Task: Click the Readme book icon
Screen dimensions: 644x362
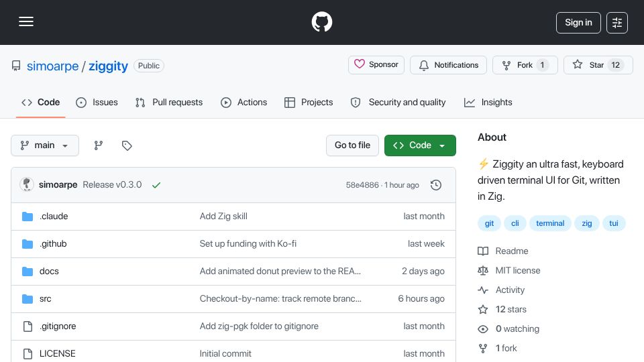Action: [x=483, y=251]
